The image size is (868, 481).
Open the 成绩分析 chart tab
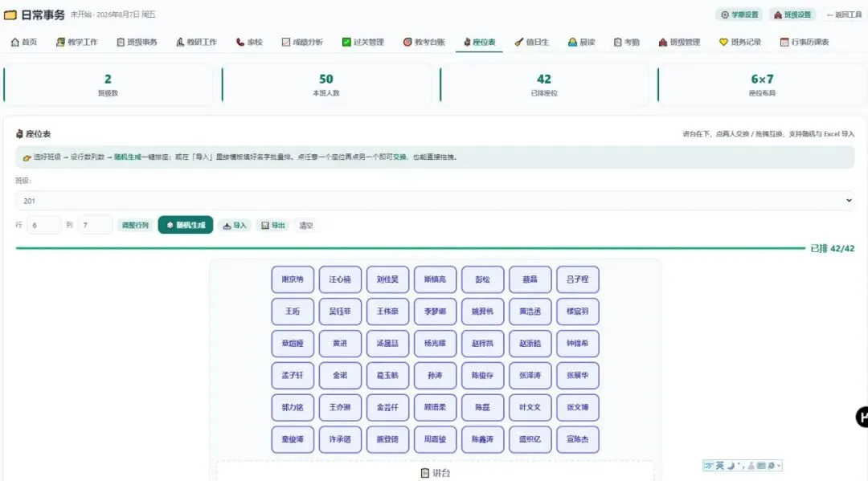pos(302,42)
